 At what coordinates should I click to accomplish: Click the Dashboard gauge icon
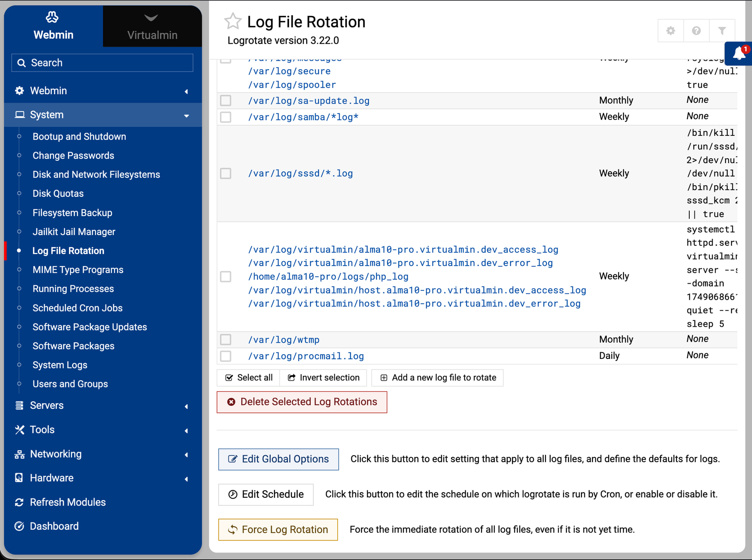pos(19,526)
